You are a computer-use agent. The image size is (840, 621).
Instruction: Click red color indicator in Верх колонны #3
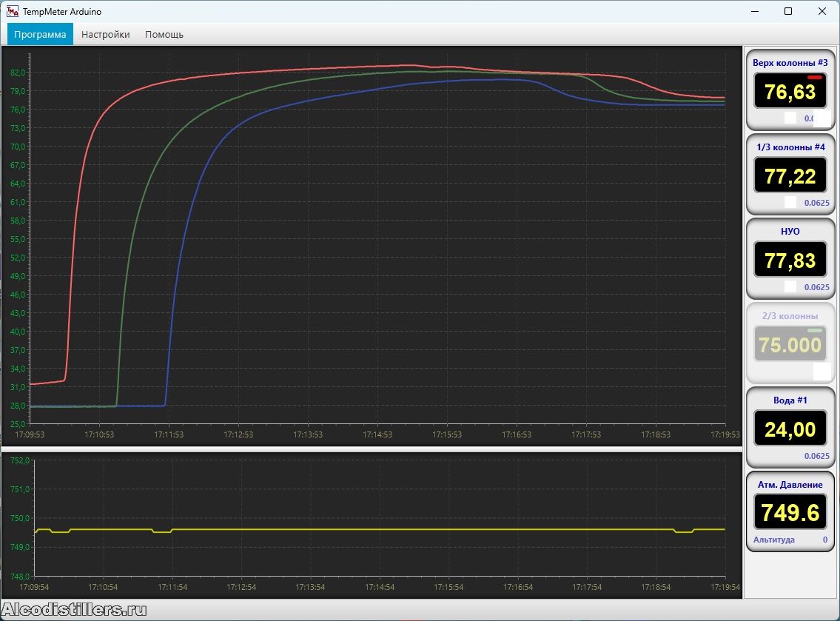click(814, 78)
